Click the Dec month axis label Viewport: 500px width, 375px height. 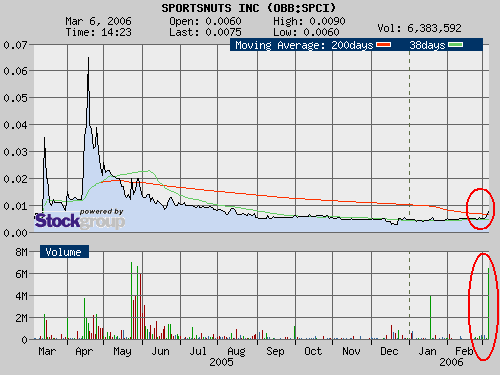389,351
